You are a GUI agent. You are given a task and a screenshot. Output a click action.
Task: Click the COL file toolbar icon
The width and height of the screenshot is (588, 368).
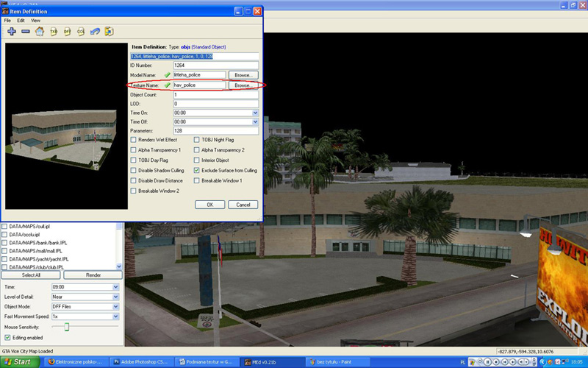click(x=81, y=32)
